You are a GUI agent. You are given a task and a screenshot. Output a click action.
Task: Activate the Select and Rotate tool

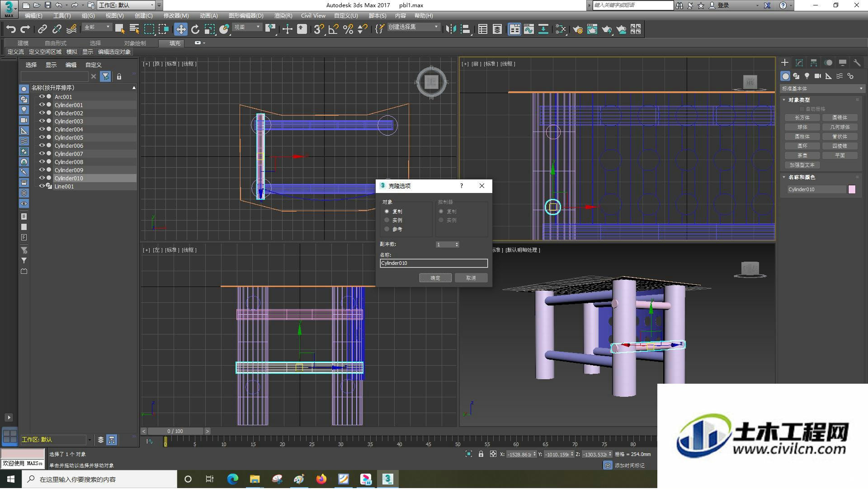point(195,29)
